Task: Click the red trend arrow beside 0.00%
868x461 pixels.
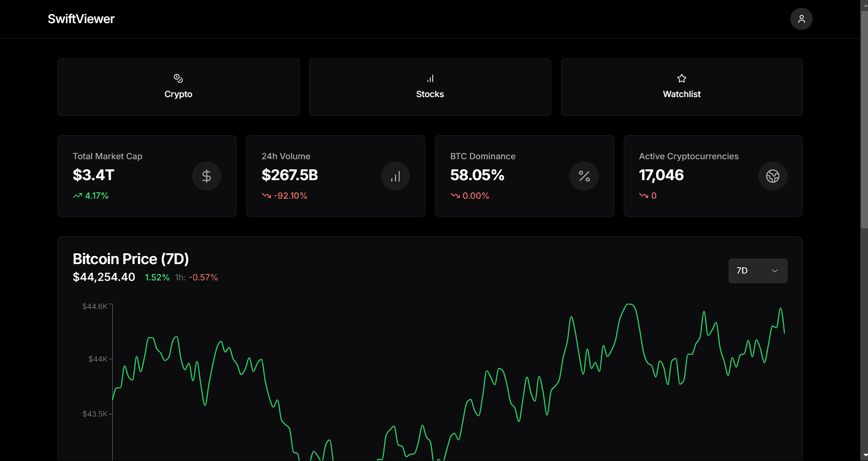Action: point(455,196)
